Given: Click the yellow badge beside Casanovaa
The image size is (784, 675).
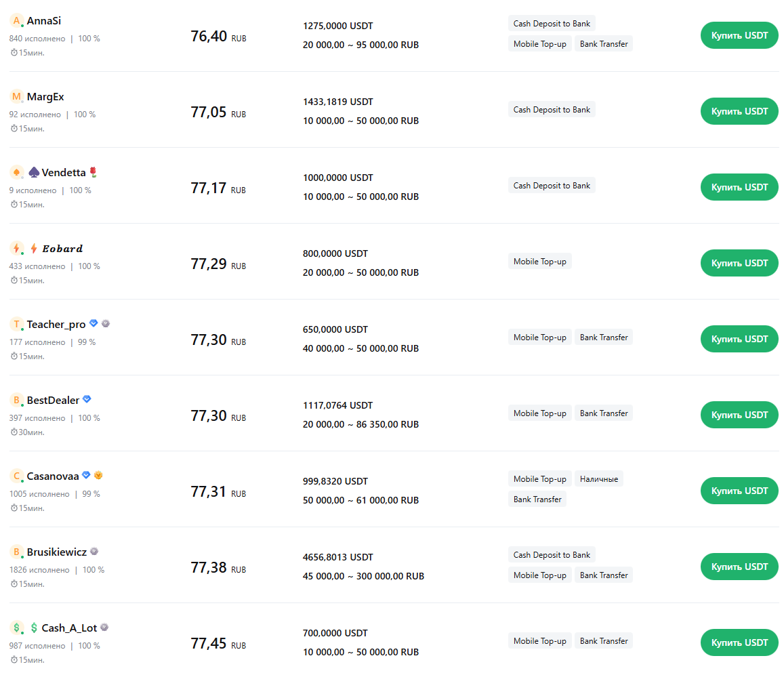Looking at the screenshot, I should tap(98, 476).
